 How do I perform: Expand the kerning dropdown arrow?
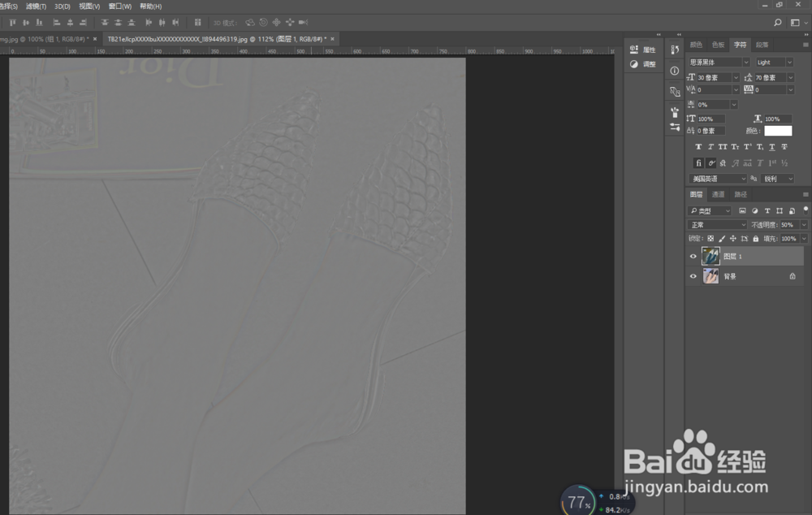coord(736,90)
